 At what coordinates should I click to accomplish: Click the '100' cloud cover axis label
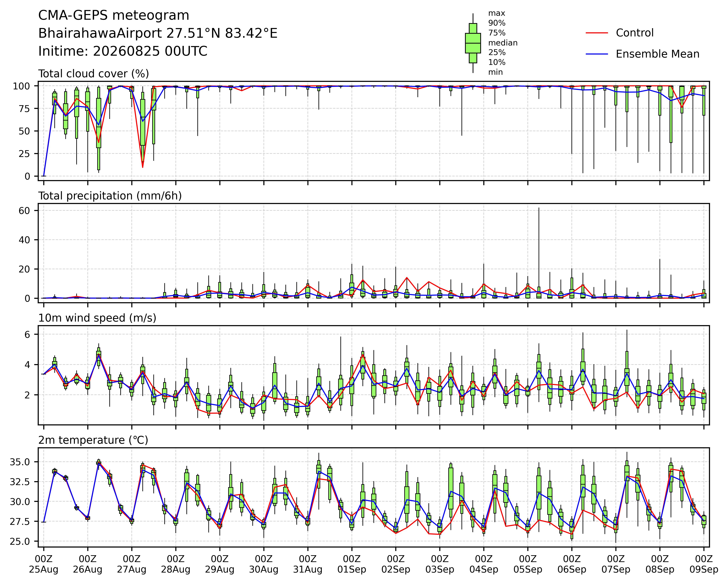click(x=22, y=86)
